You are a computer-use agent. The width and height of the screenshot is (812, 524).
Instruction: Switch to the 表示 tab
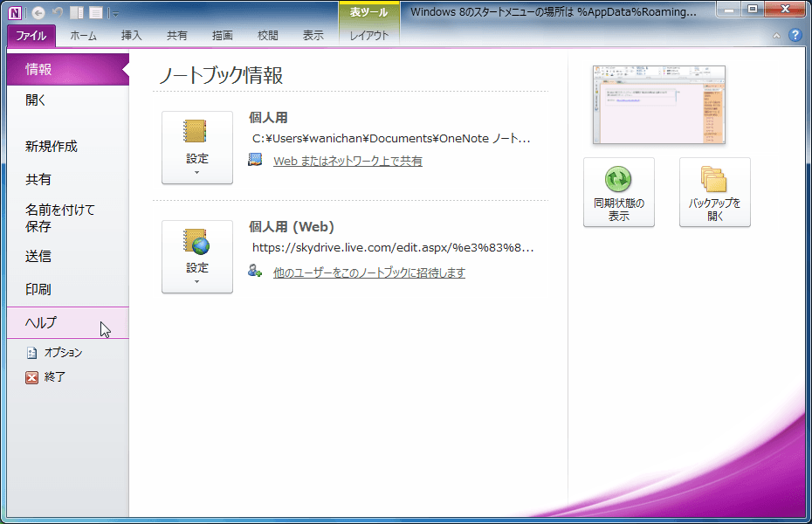(x=313, y=35)
